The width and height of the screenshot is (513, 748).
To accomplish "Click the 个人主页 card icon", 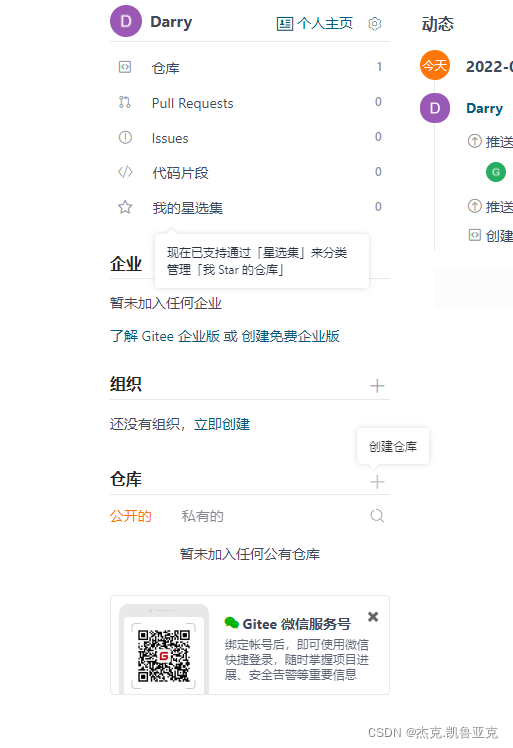I will click(x=285, y=24).
